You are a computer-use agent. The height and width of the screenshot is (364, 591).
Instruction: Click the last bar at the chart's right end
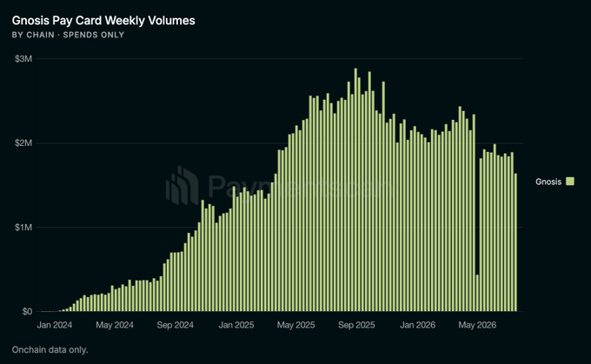515,242
